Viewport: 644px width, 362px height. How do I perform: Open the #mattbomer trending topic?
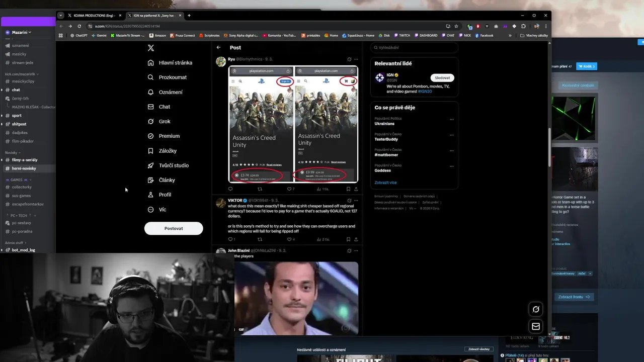point(386,155)
